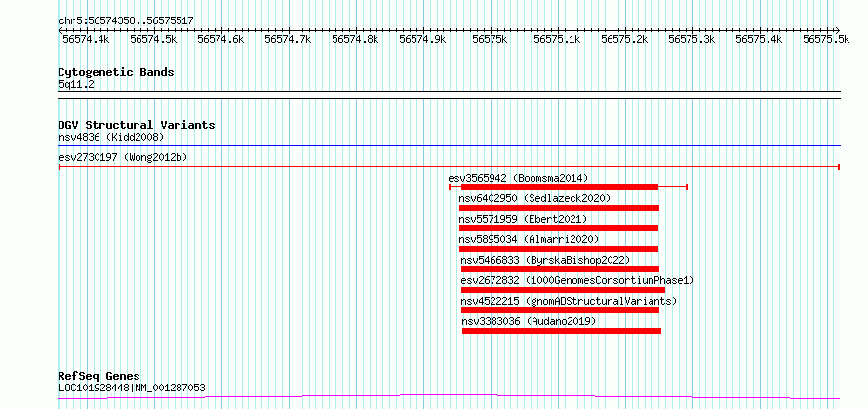Click the blue nsv4836 variant line
Image resolution: width=868 pixels, height=409 pixels.
point(449,146)
